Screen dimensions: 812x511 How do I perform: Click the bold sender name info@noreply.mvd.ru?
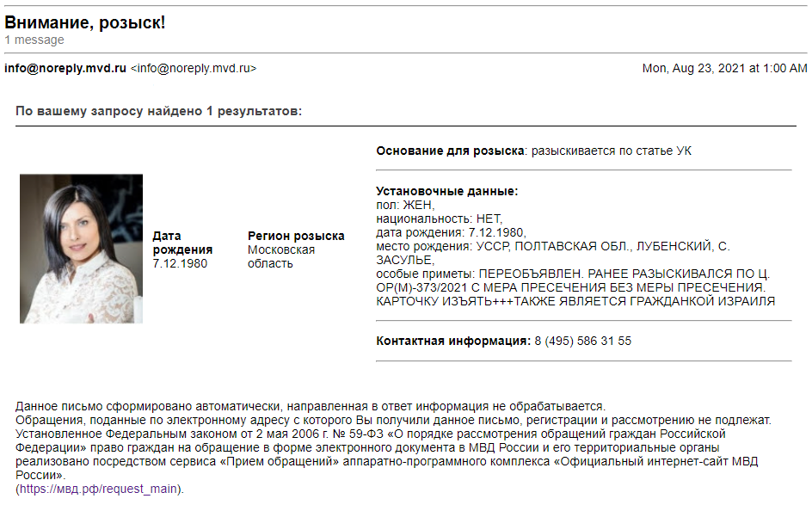pos(65,68)
